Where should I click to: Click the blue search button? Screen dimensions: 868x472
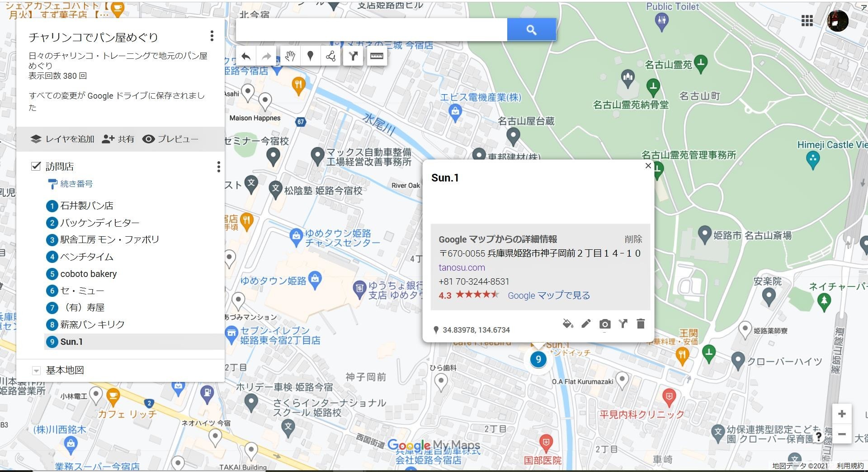(x=531, y=30)
